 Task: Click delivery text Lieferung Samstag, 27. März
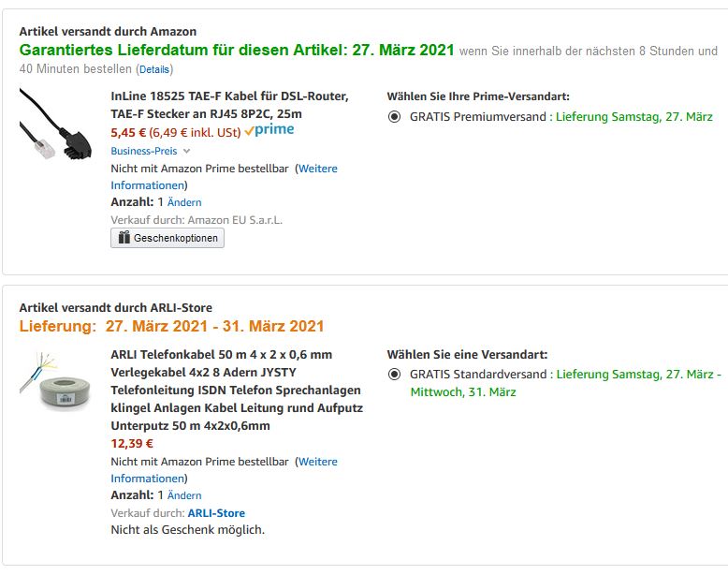point(634,117)
